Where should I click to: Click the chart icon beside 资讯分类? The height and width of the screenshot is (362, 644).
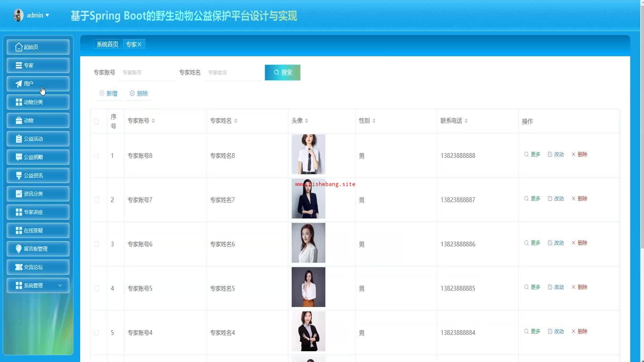tap(19, 194)
